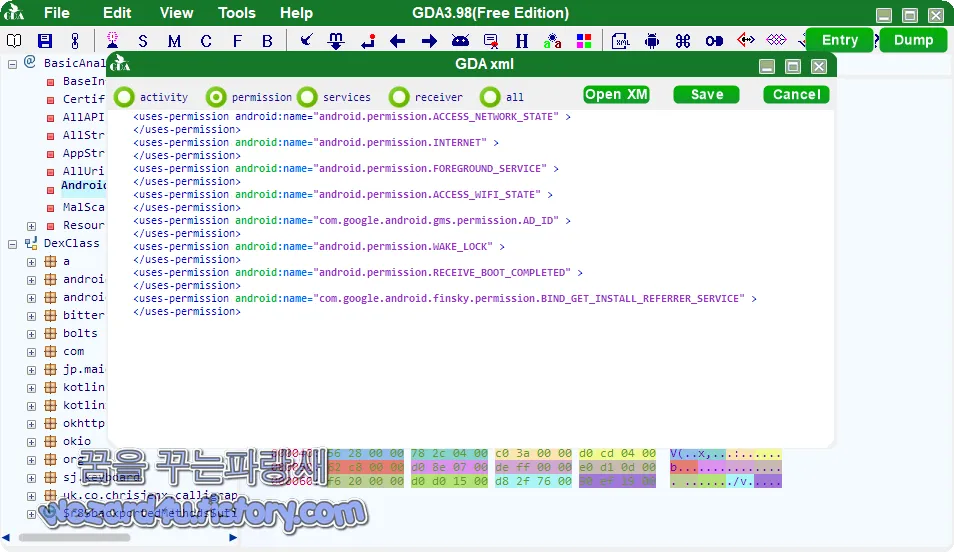Click the pink lamp icon in toolbar
Image resolution: width=954 pixels, height=552 pixels.
coord(113,40)
